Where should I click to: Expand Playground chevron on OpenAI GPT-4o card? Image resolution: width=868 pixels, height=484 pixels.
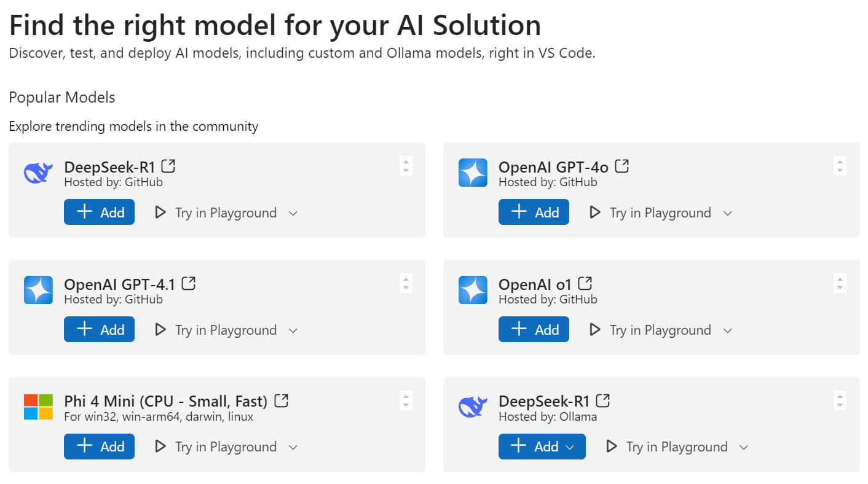(x=728, y=213)
